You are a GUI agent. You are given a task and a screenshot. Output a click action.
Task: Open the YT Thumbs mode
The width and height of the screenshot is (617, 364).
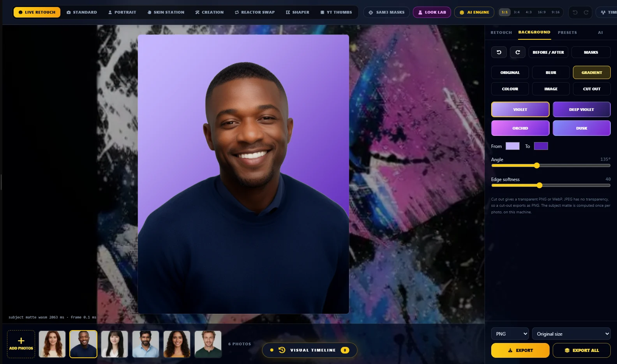336,12
